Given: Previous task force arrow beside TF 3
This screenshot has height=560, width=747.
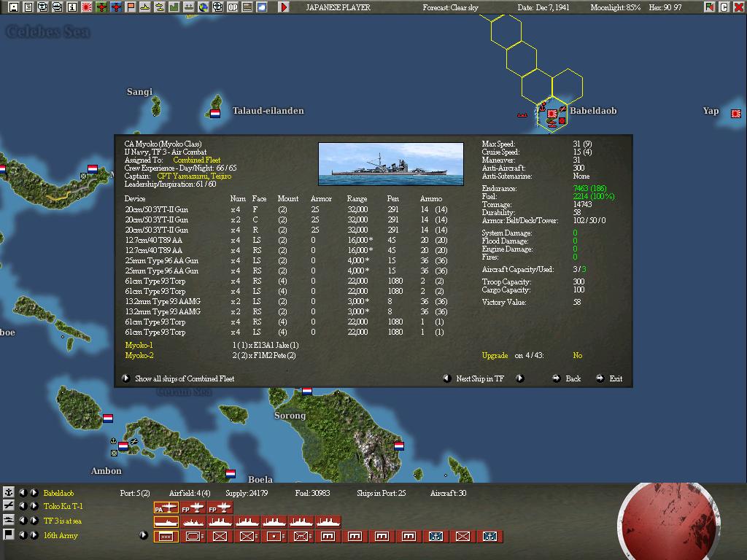Looking at the screenshot, I should click(x=22, y=521).
